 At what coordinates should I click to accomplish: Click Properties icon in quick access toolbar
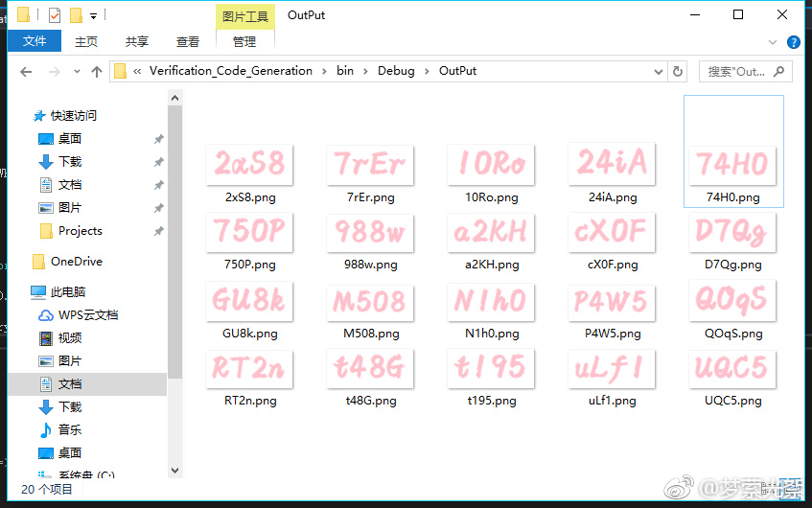pyautogui.click(x=54, y=15)
